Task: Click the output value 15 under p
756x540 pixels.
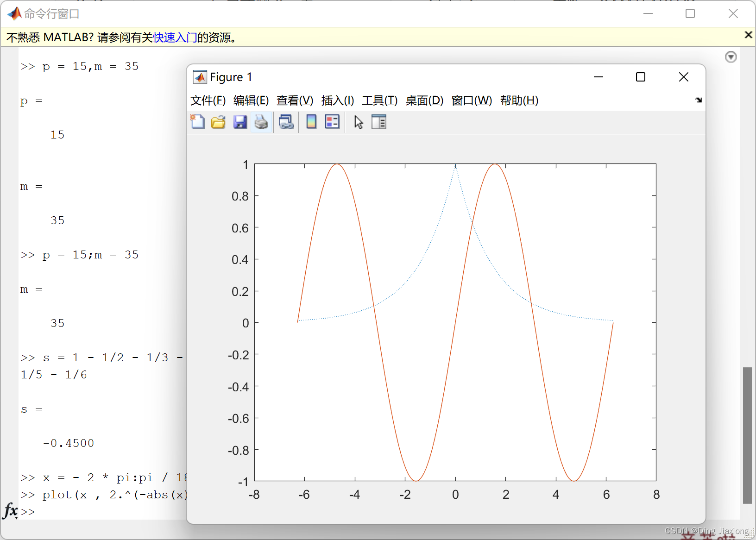Action: point(57,135)
